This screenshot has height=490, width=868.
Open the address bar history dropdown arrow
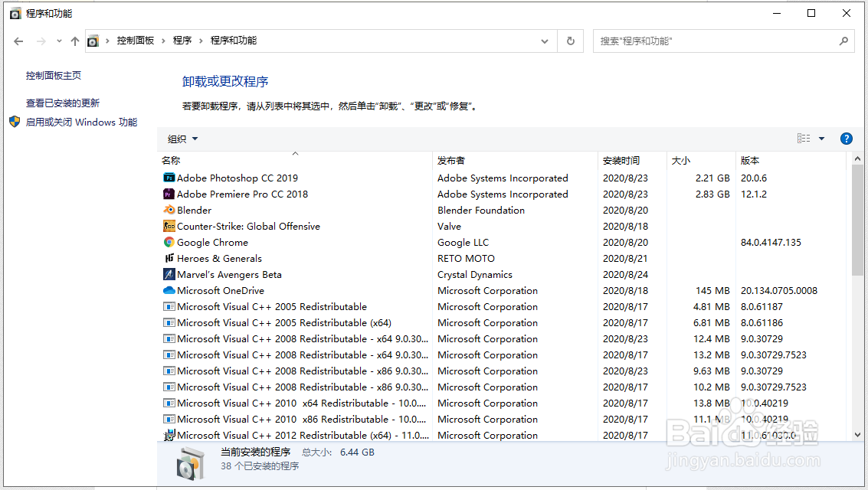point(544,41)
